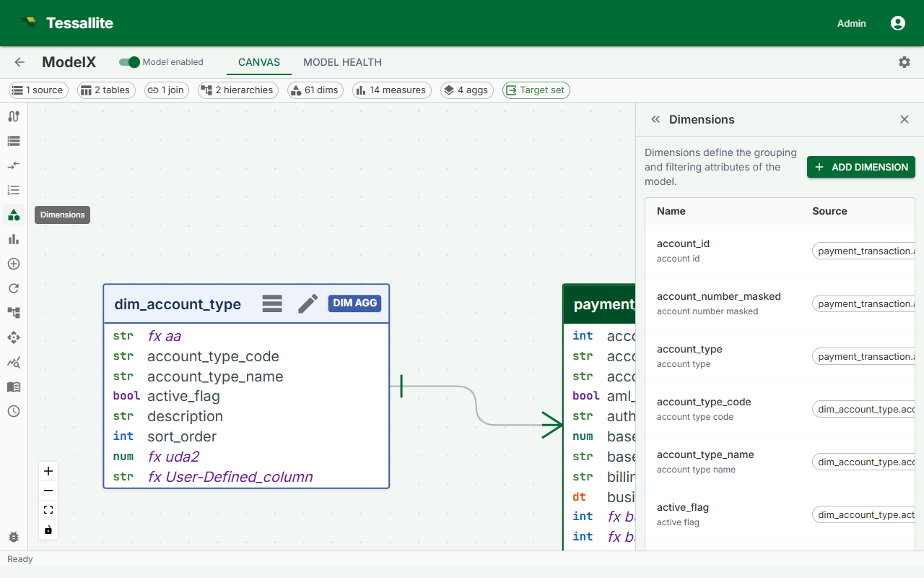The width and height of the screenshot is (924, 578).
Task: Select the fx uda2 column
Action: [x=246, y=457]
